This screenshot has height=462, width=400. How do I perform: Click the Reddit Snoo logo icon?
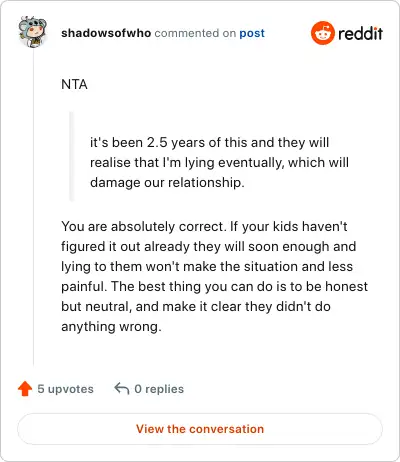(x=322, y=33)
